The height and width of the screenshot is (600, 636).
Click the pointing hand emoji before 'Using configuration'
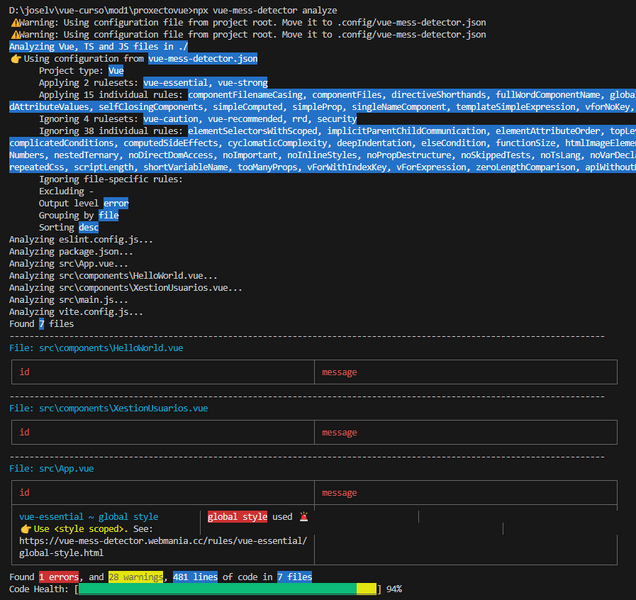tap(15, 59)
